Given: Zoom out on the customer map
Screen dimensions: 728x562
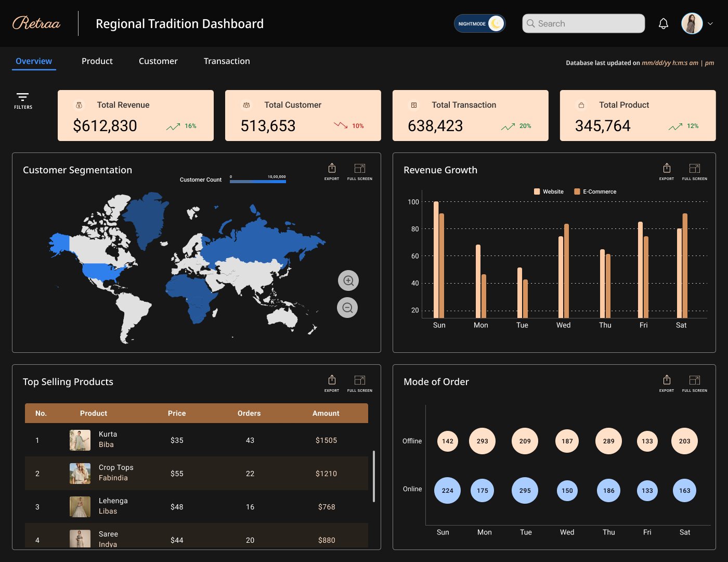Looking at the screenshot, I should (347, 308).
